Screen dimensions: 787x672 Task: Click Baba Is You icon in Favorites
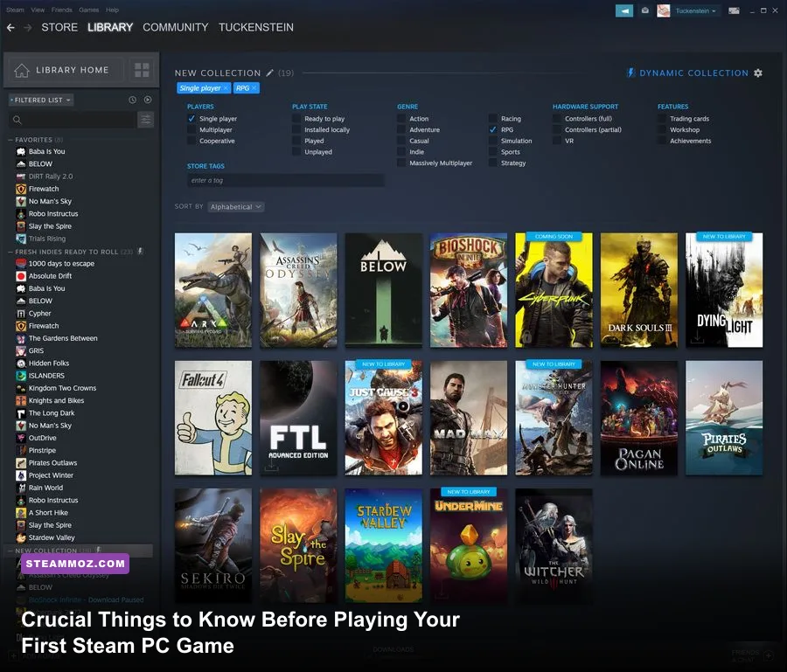pyautogui.click(x=21, y=151)
